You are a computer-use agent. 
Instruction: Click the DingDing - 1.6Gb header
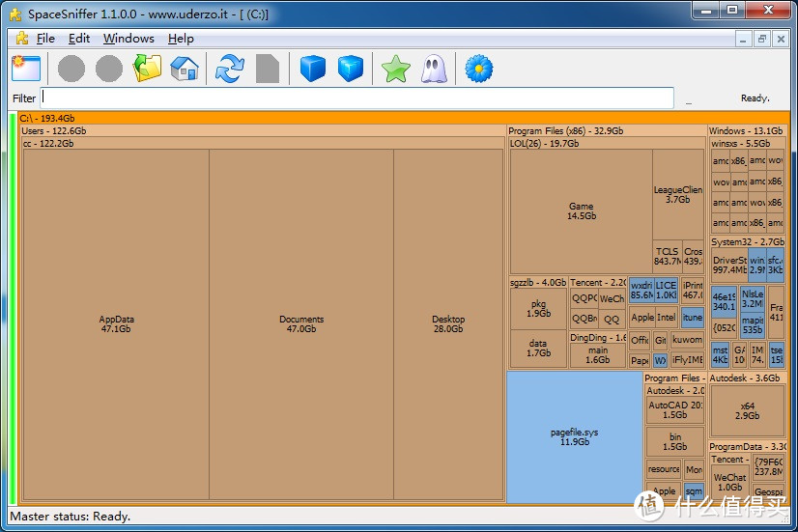click(x=597, y=338)
